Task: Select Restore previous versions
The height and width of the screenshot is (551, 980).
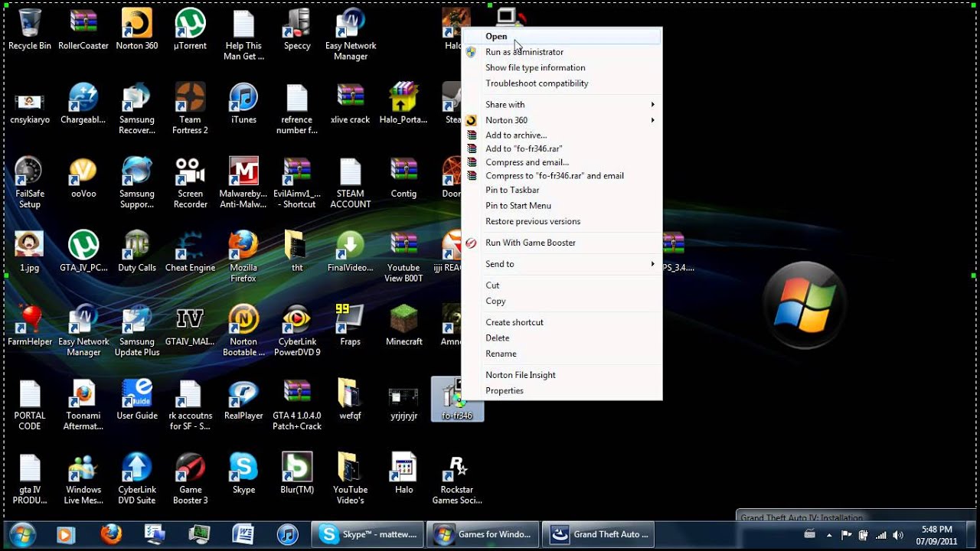Action: point(563,221)
